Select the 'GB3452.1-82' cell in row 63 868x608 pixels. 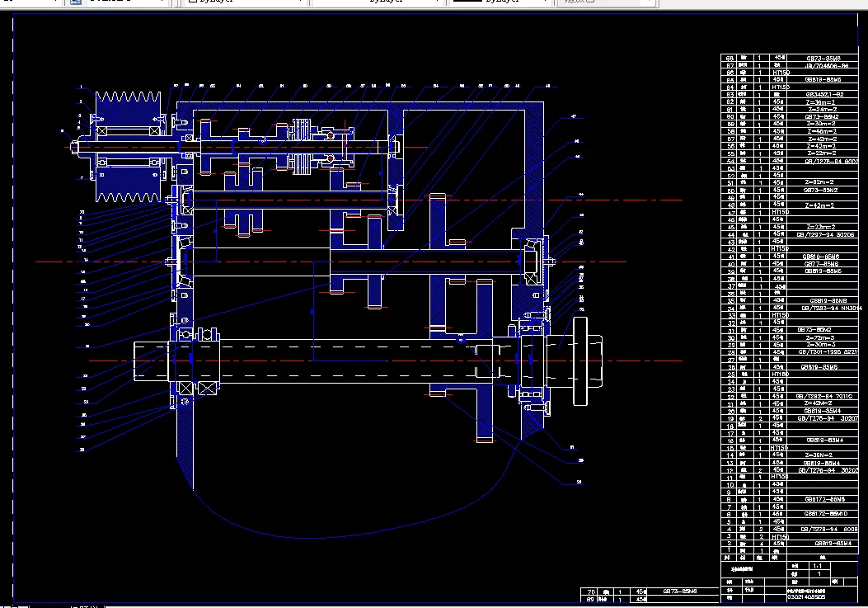(x=824, y=95)
